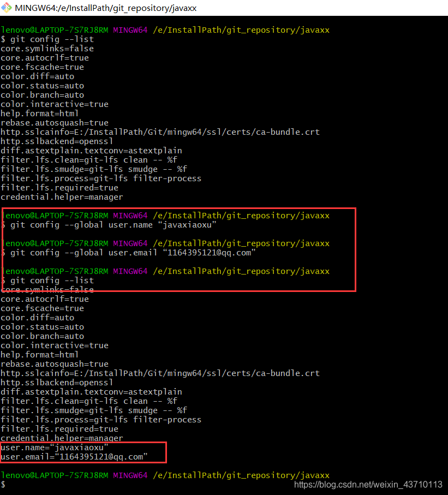Click the prompt line directly above the user.email command
Viewport: 448px width, 495px height.
pyautogui.click(x=165, y=243)
